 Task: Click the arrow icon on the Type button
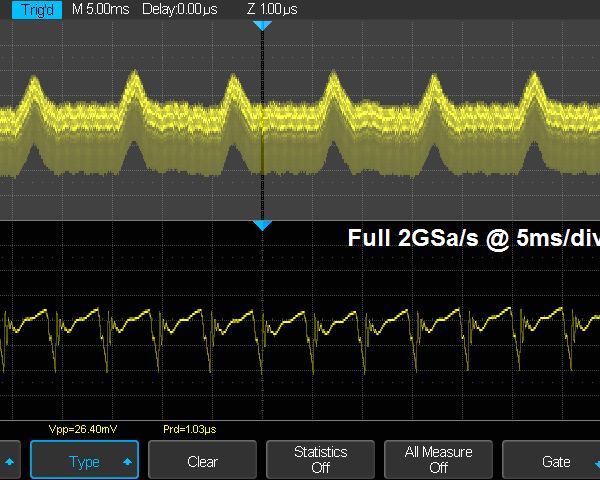coord(127,462)
